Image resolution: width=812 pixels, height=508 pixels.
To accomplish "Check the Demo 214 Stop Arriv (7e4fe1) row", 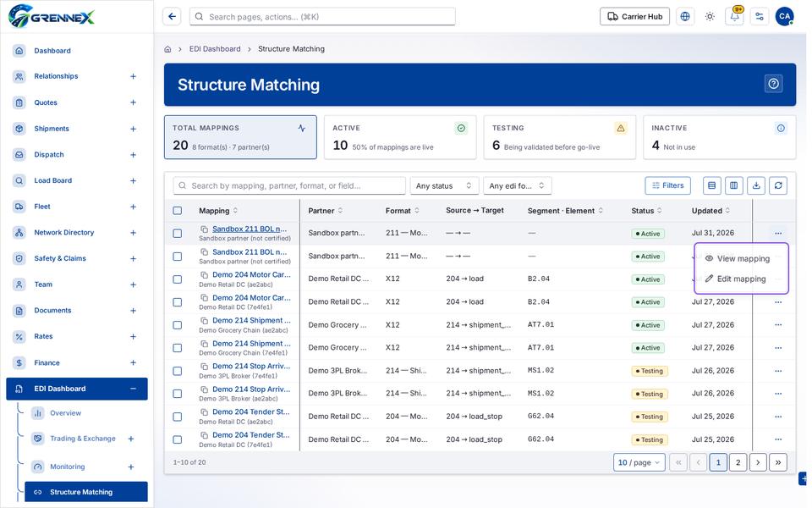I will click(x=177, y=371).
